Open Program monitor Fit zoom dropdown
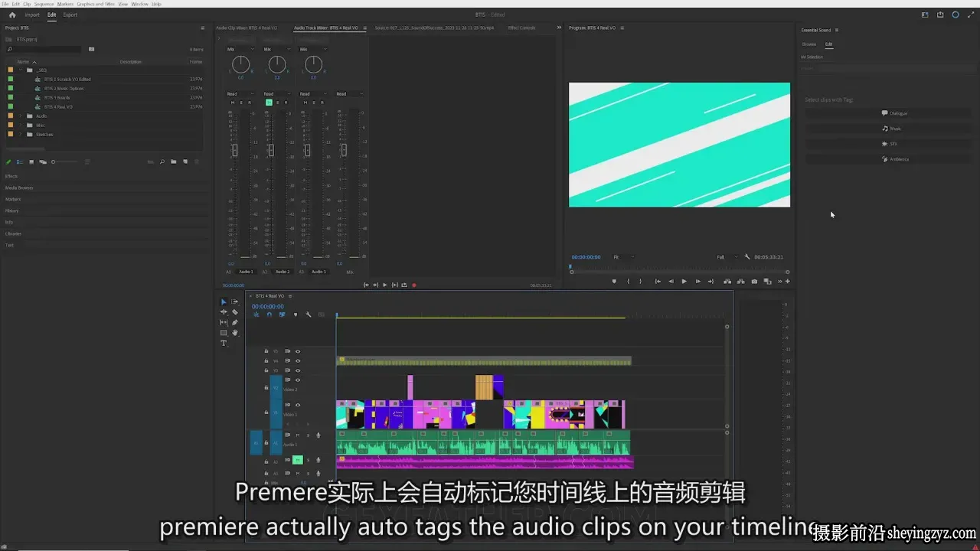Image resolution: width=980 pixels, height=551 pixels. point(622,257)
